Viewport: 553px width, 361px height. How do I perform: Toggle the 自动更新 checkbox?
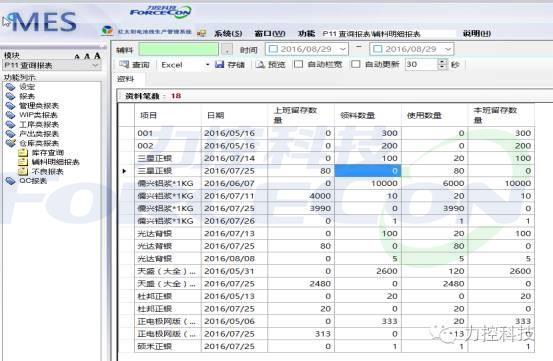(x=356, y=64)
